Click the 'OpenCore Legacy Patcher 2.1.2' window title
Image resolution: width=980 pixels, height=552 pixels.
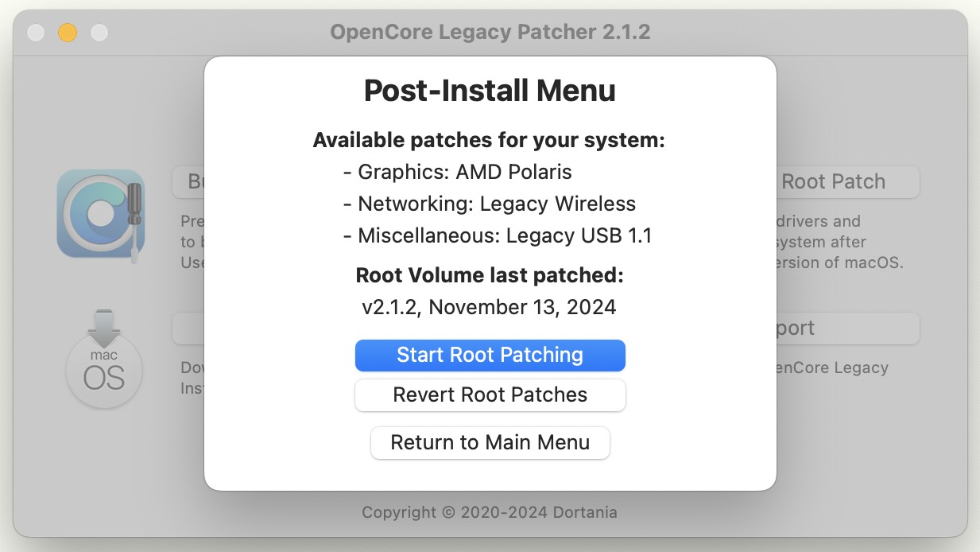point(490,32)
